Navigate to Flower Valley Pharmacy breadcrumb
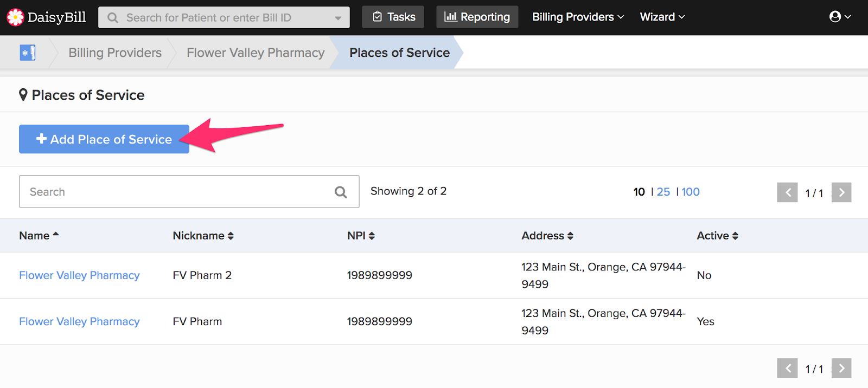 [256, 53]
